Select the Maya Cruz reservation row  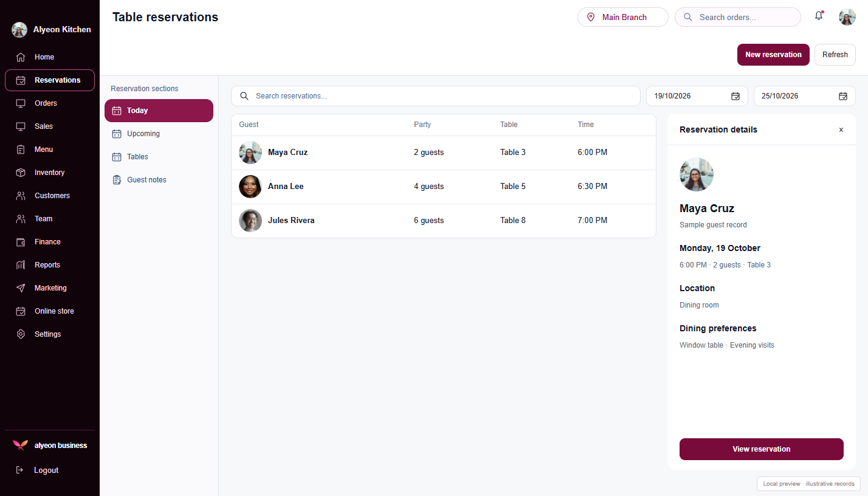pyautogui.click(x=444, y=153)
